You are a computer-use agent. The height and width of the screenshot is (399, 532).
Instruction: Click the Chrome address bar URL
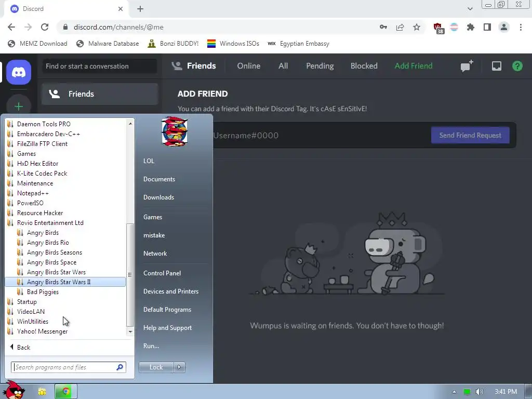[118, 27]
